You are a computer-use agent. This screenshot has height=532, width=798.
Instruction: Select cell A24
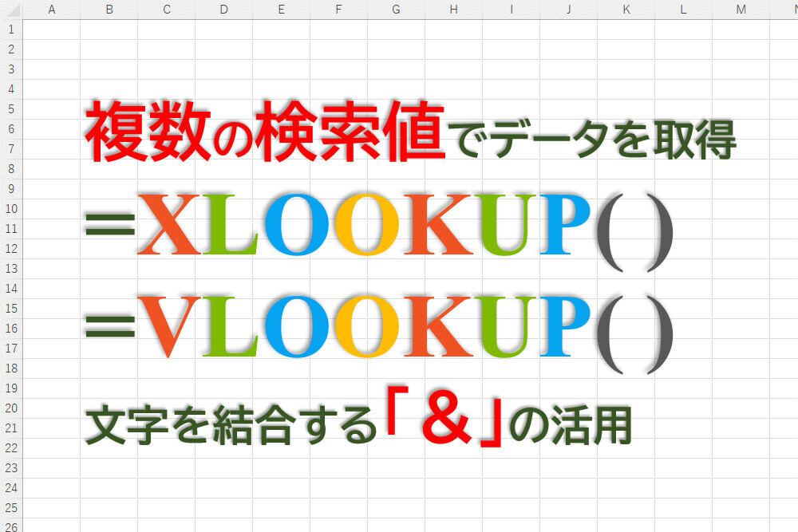(x=51, y=488)
